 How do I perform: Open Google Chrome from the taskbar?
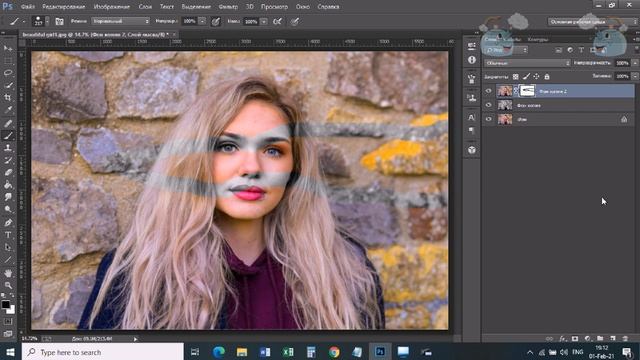coord(334,352)
